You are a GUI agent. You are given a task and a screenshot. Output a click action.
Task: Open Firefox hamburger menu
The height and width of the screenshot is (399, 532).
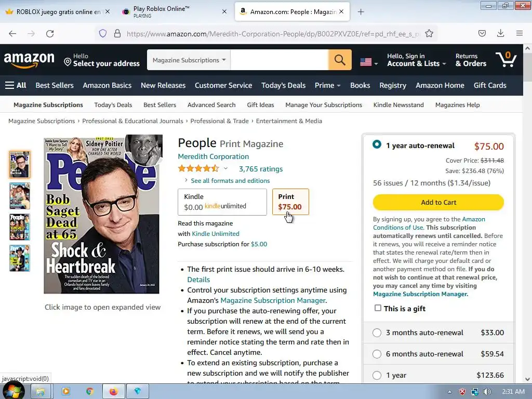pyautogui.click(x=519, y=33)
